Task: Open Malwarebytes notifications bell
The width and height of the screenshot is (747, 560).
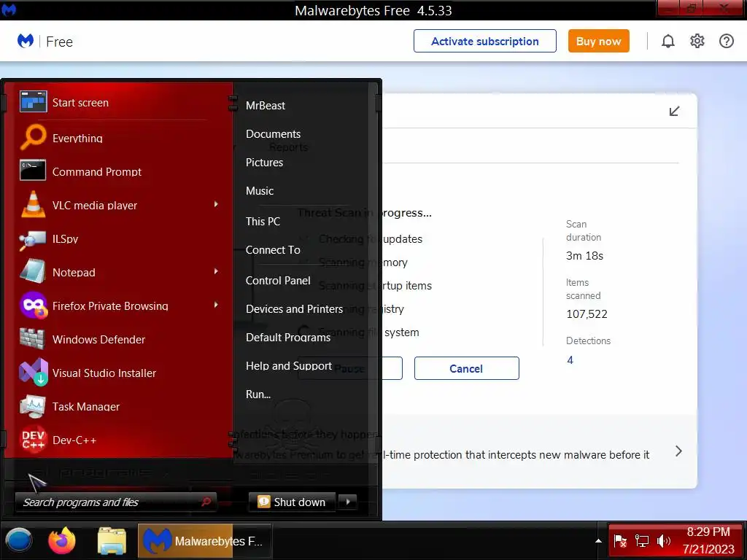Action: coord(668,42)
